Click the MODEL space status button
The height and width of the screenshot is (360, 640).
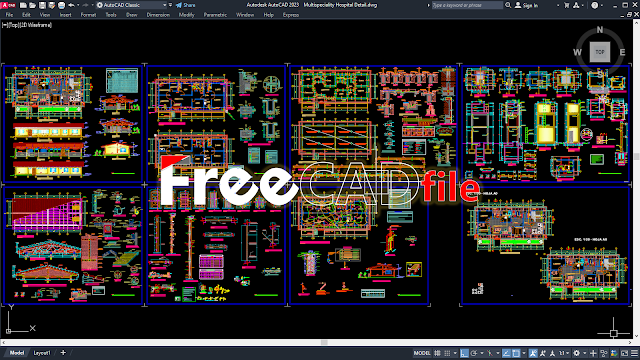[422, 353]
